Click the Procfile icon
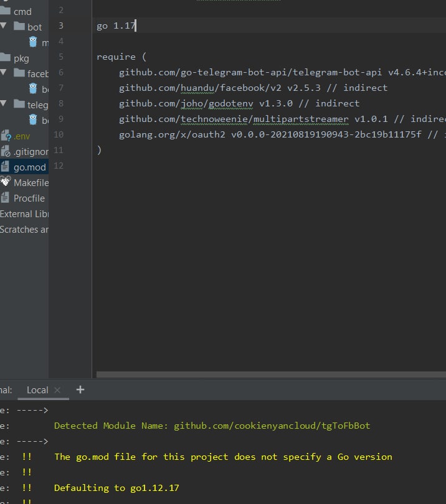446x504 pixels. (5, 198)
